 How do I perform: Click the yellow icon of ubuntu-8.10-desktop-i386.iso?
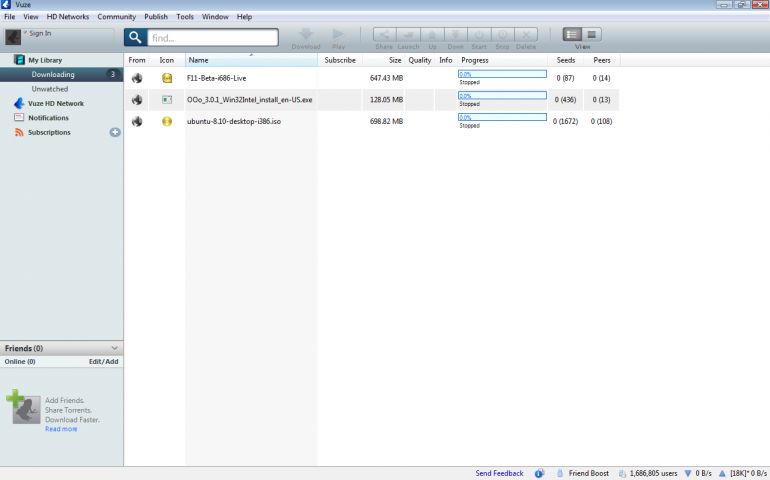(167, 121)
